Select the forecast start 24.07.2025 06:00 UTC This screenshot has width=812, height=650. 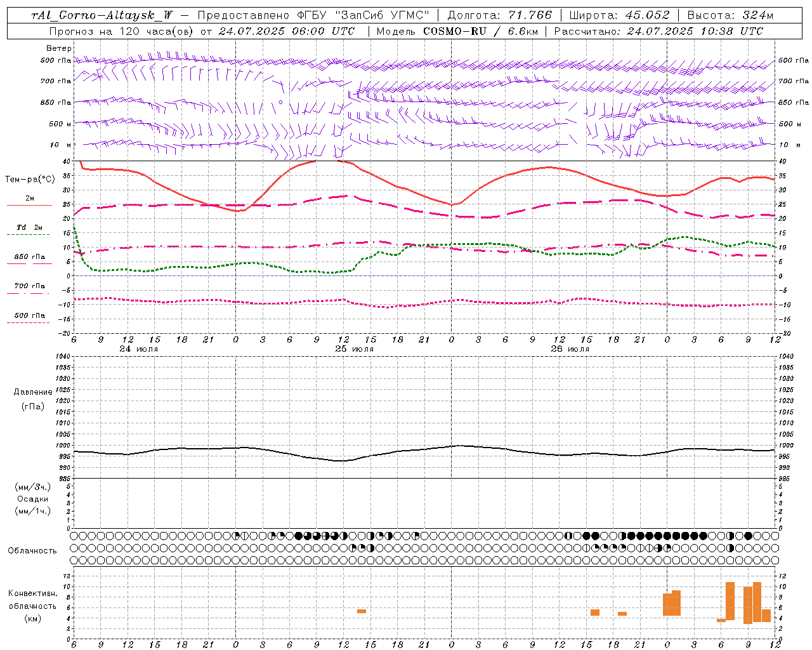pos(287,31)
